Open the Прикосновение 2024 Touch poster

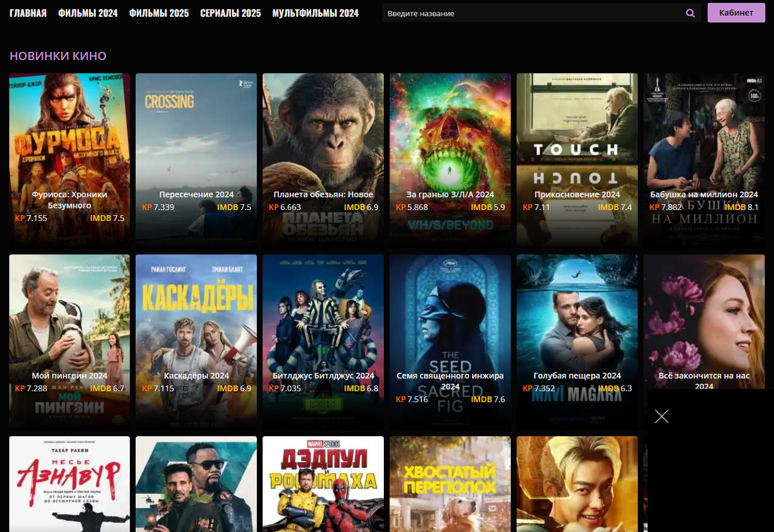[x=577, y=160]
